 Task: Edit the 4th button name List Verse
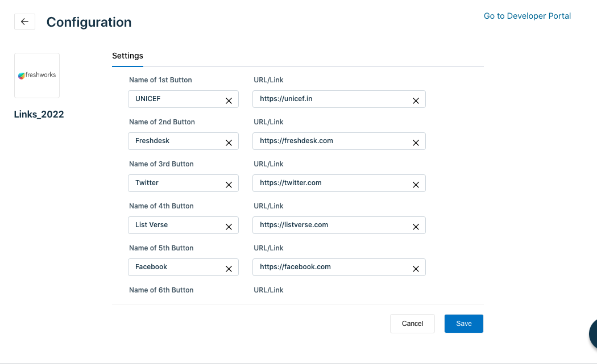(183, 225)
